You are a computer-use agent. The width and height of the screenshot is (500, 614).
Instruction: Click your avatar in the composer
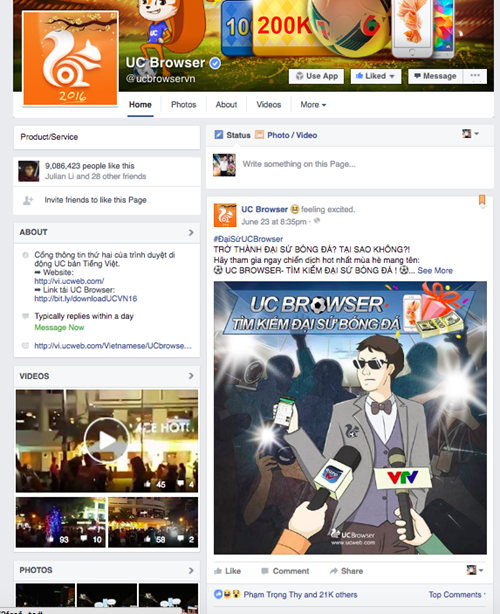pos(224,164)
